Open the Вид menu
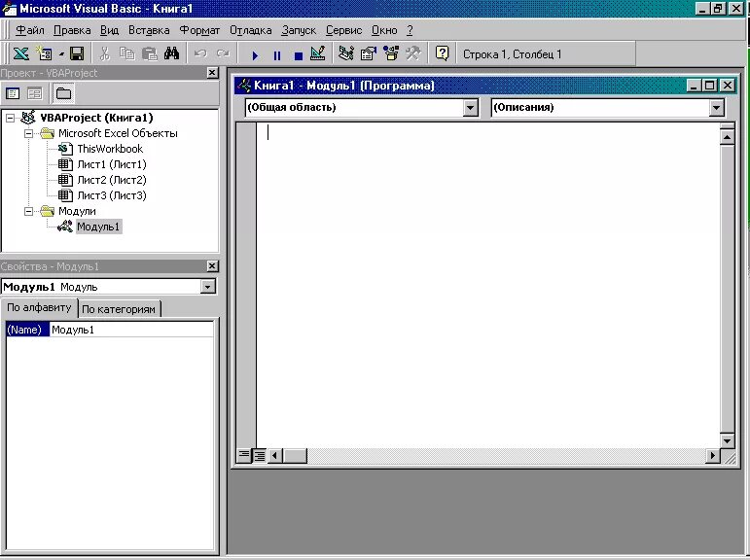The image size is (750, 560). click(x=110, y=30)
